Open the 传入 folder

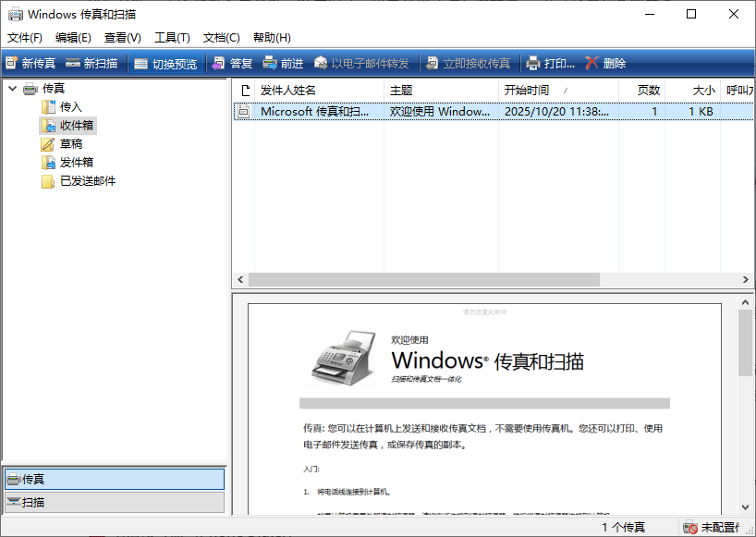click(70, 106)
